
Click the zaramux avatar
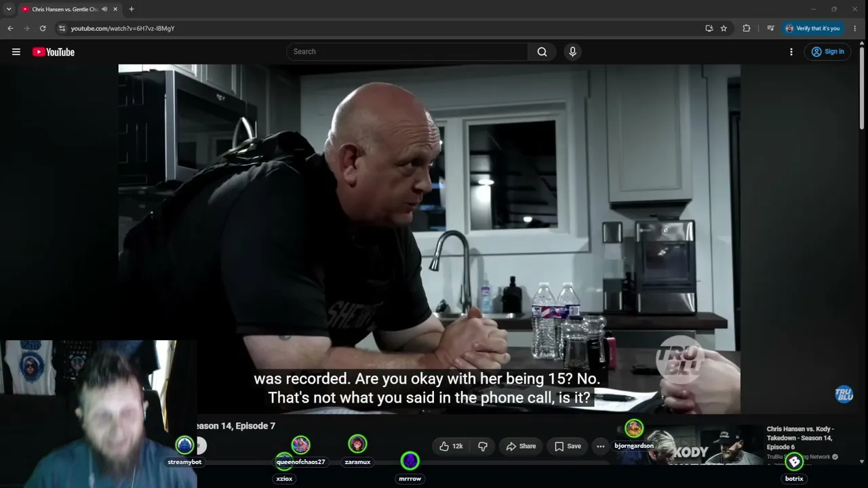357,444
